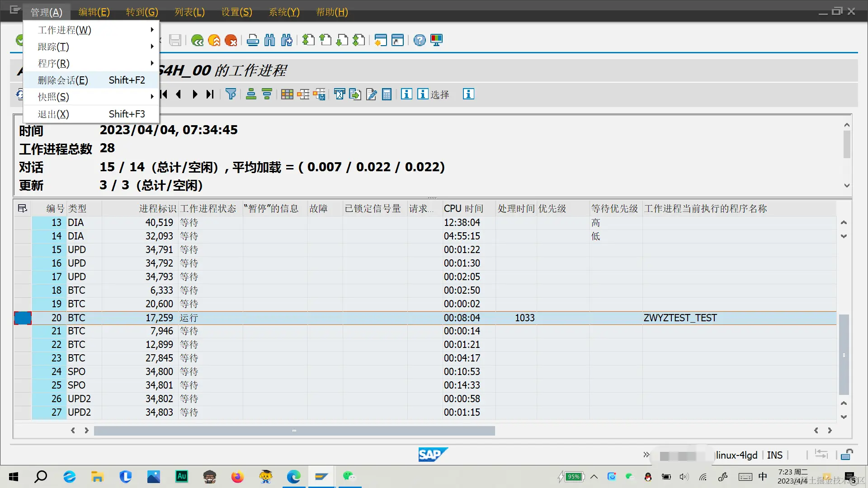Click the horizontal scrollbar of the table
The height and width of the screenshot is (488, 868).
(294, 431)
